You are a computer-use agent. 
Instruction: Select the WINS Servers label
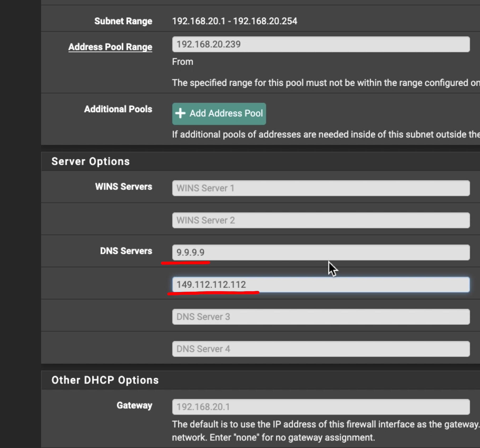(x=124, y=187)
